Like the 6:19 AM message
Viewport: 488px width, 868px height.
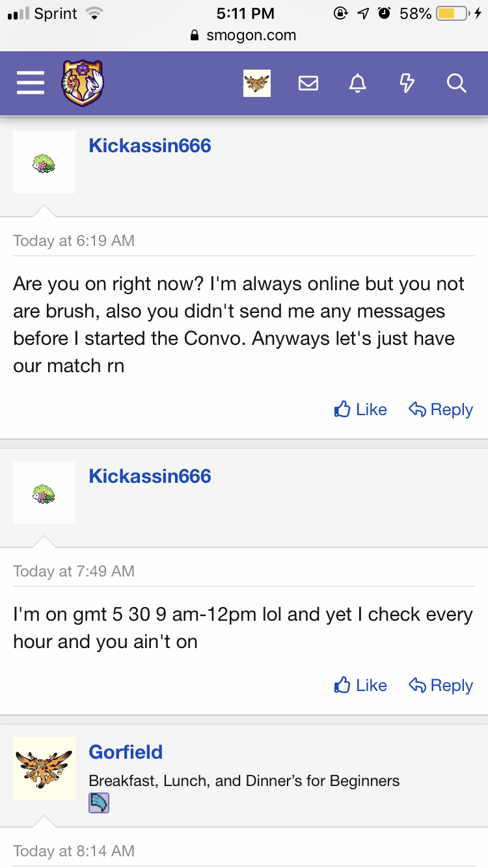click(360, 409)
